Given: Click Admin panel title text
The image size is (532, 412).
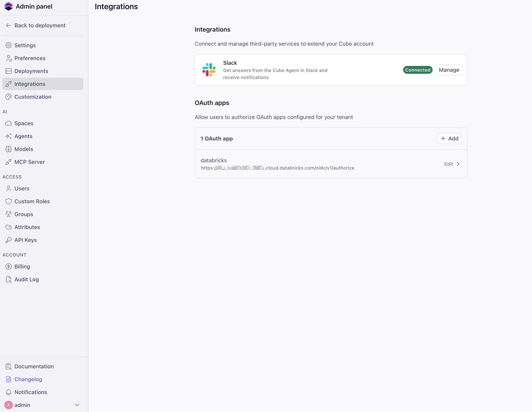Looking at the screenshot, I should [34, 6].
